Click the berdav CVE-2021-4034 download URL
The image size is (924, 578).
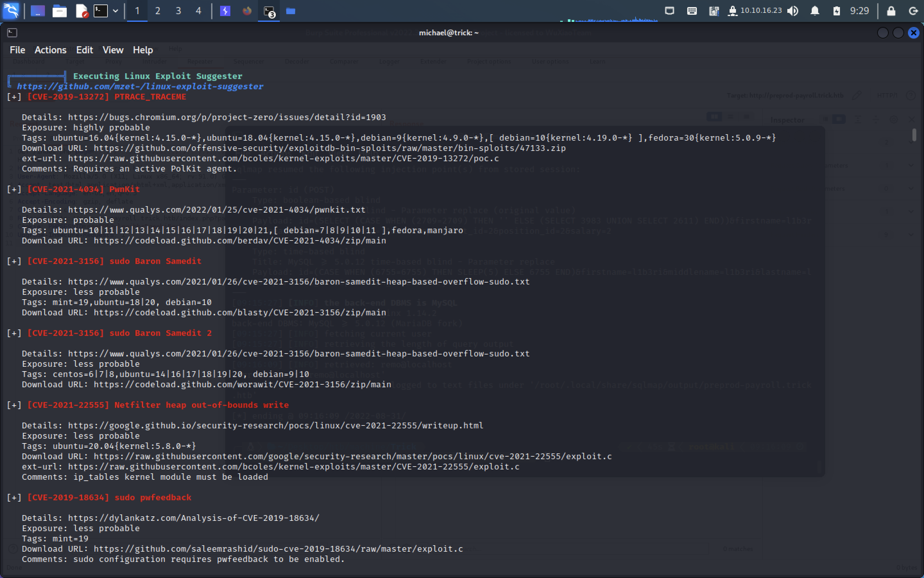[240, 241]
